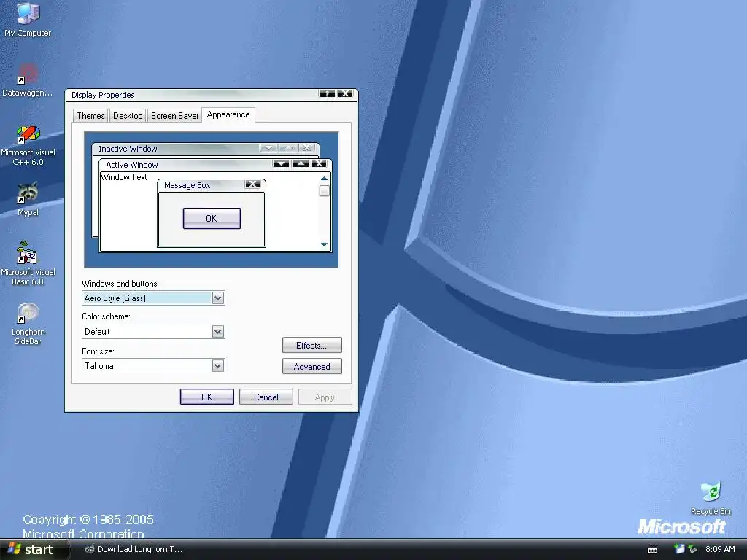Confirm with the dialog's bottom OK button
This screenshot has width=747, height=560.
(206, 397)
